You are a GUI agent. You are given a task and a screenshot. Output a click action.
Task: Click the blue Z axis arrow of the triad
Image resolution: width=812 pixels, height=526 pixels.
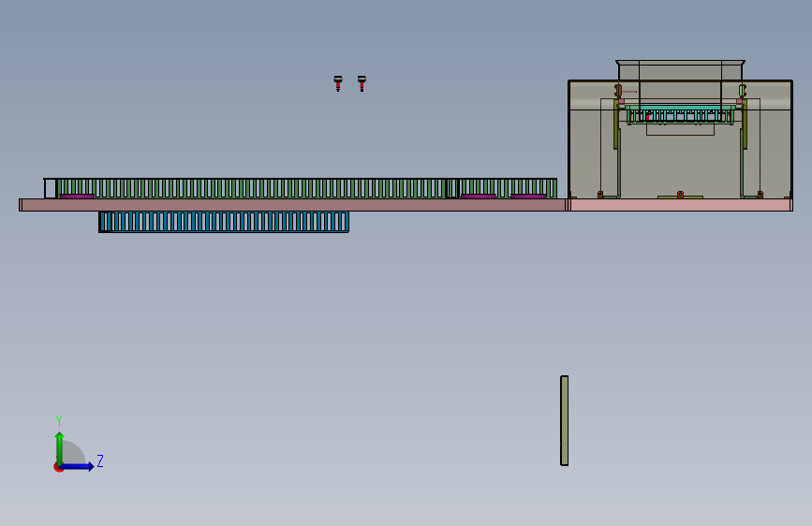pos(78,466)
